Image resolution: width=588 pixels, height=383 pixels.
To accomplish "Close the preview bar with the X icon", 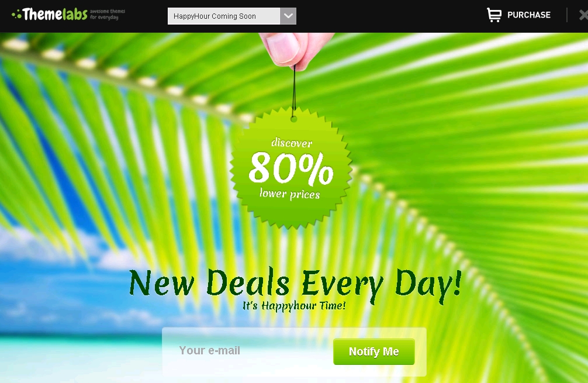I will 583,15.
